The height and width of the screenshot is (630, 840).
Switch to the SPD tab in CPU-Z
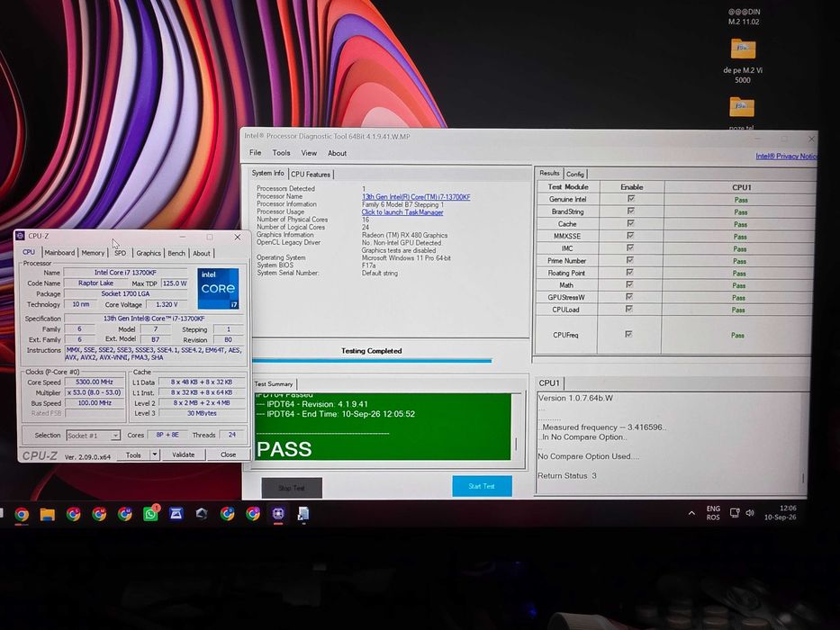point(121,253)
